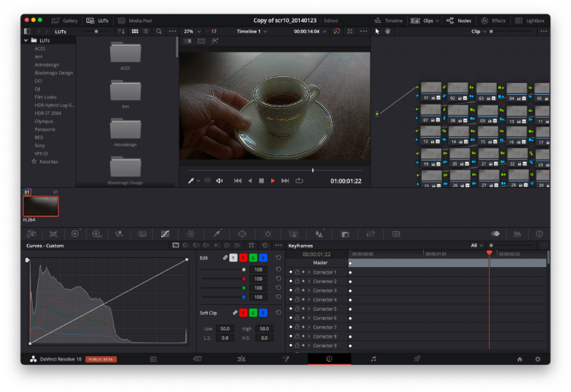Viewport: 571px width, 392px height.
Task: Toggle the Y luminance channel in Edit
Action: click(x=233, y=258)
